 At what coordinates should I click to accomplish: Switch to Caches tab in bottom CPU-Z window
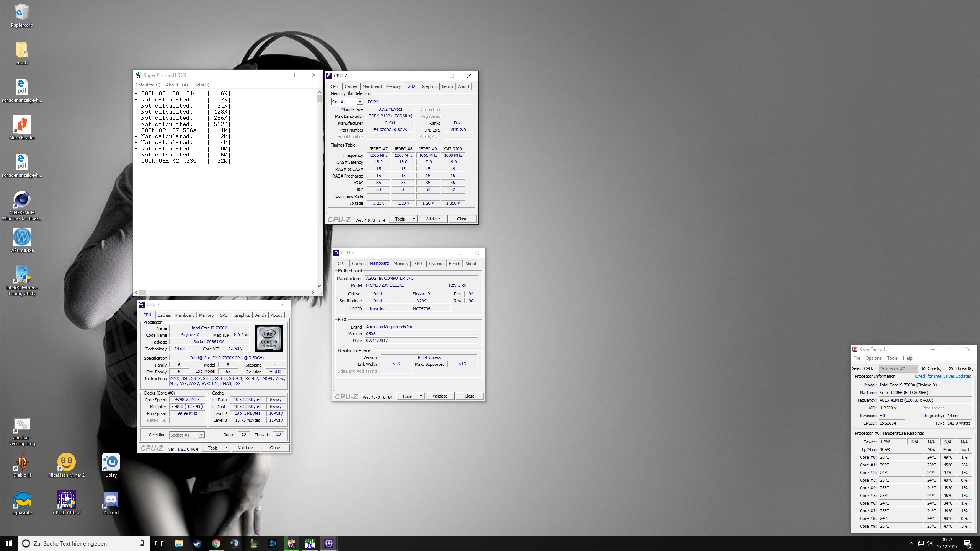coord(164,315)
